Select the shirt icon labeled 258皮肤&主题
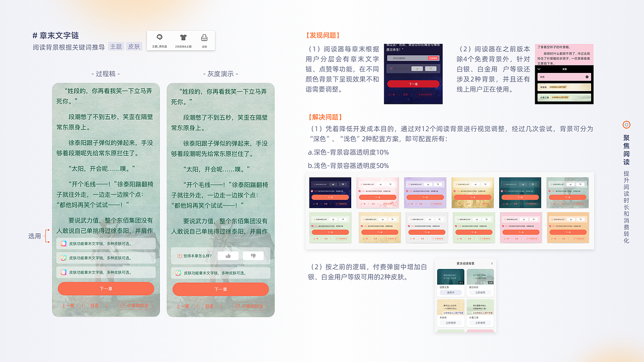Image resolution: width=644 pixels, height=362 pixels. (x=183, y=37)
